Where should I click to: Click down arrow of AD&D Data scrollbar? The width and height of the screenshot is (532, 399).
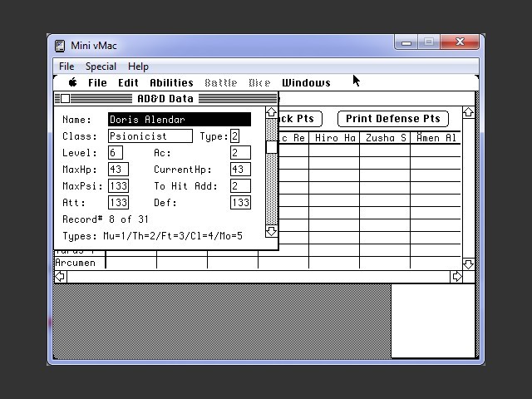point(271,231)
